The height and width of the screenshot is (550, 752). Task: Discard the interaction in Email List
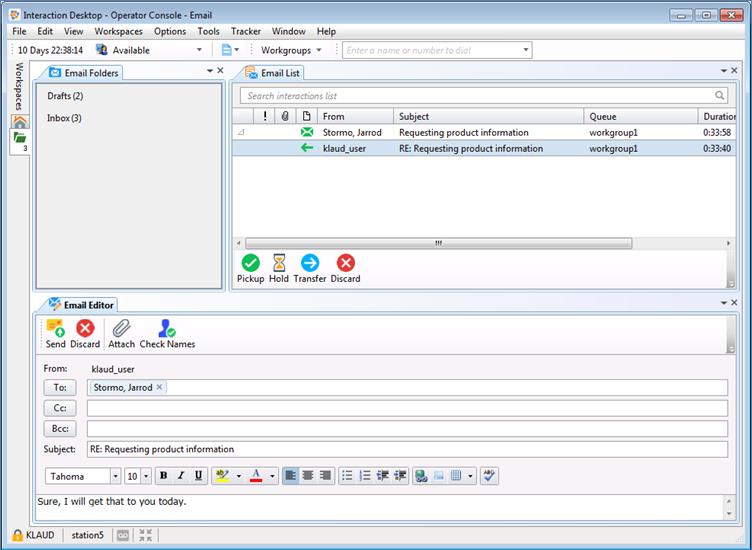click(x=345, y=263)
